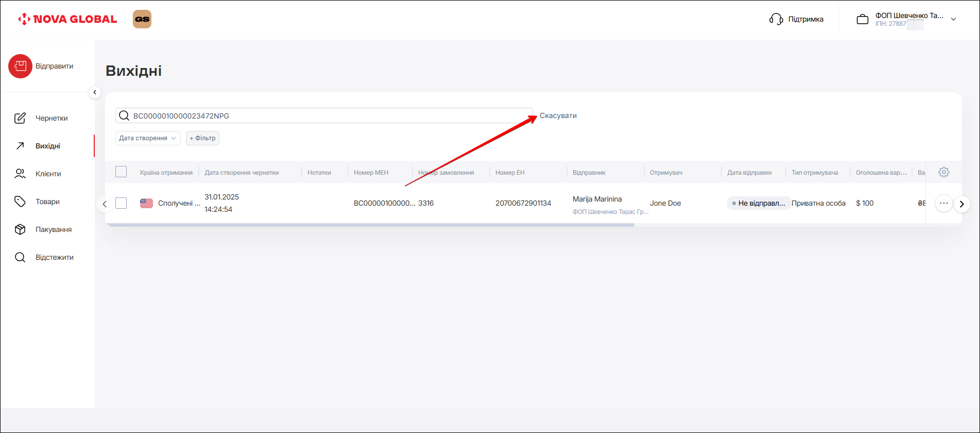Click the Nova Global logo

coord(67,20)
